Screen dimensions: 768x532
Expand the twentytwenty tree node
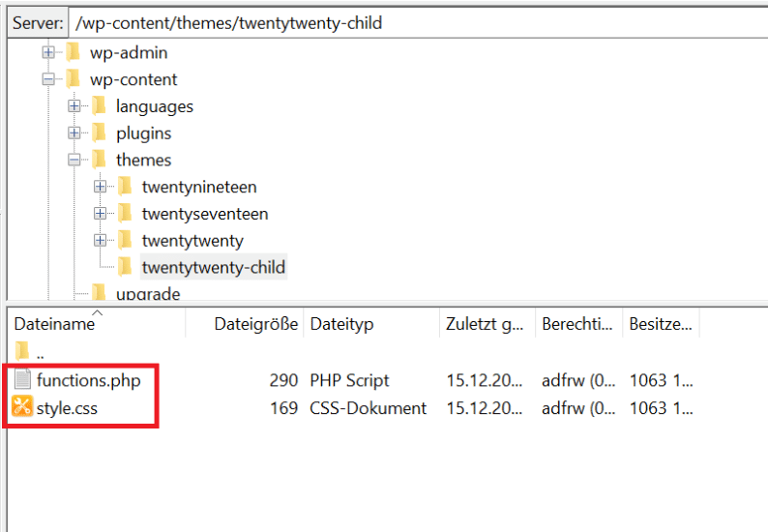click(101, 240)
